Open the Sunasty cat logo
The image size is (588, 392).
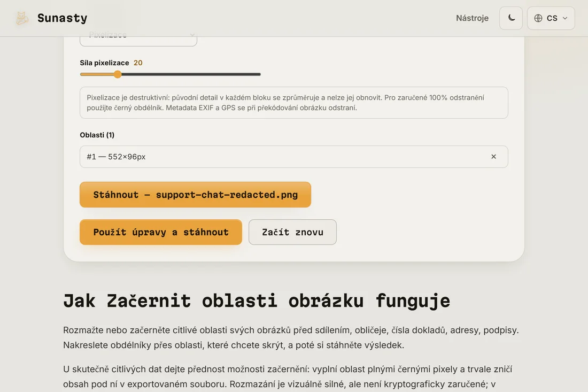(22, 18)
